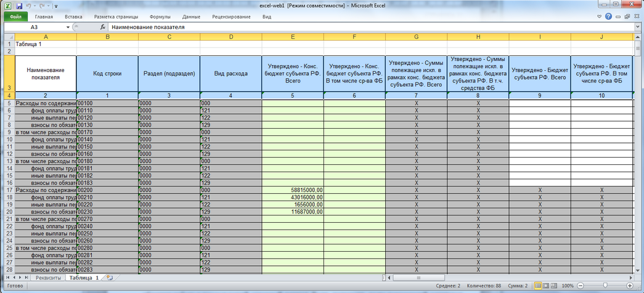This screenshot has height=293, width=644.
Task: Click cell A1 reading Таблица 1
Action: click(x=46, y=44)
